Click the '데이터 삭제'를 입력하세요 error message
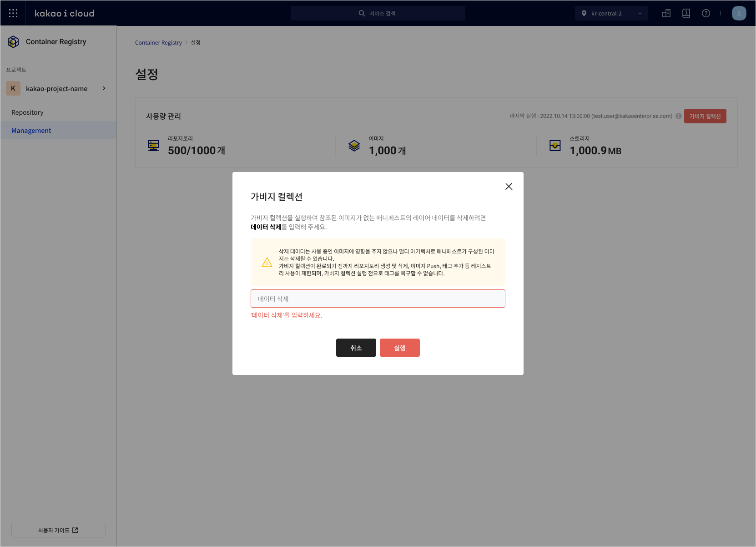 click(x=287, y=315)
